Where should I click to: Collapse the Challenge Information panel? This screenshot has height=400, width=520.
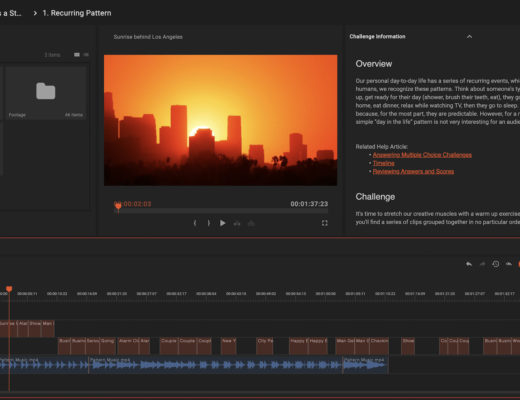469,36
